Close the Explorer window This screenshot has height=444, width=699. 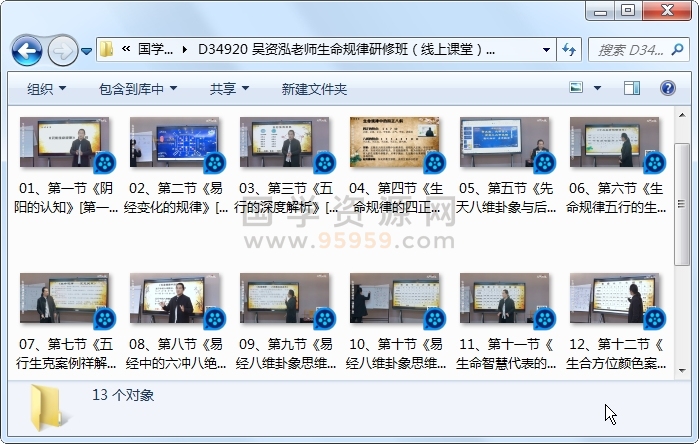667,11
